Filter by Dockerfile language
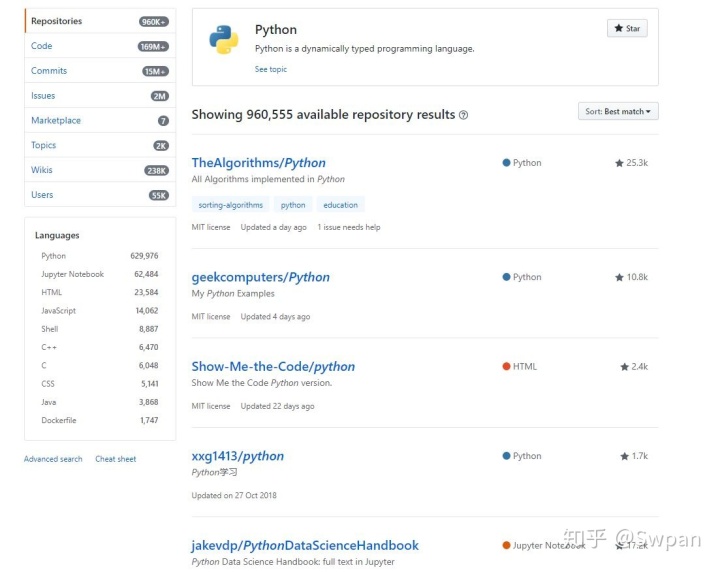 pos(100,421)
